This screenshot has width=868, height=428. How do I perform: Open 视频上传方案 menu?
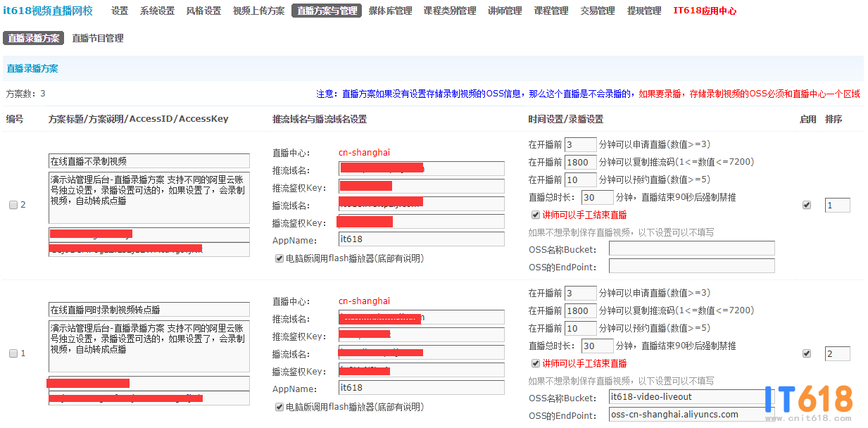coord(259,11)
